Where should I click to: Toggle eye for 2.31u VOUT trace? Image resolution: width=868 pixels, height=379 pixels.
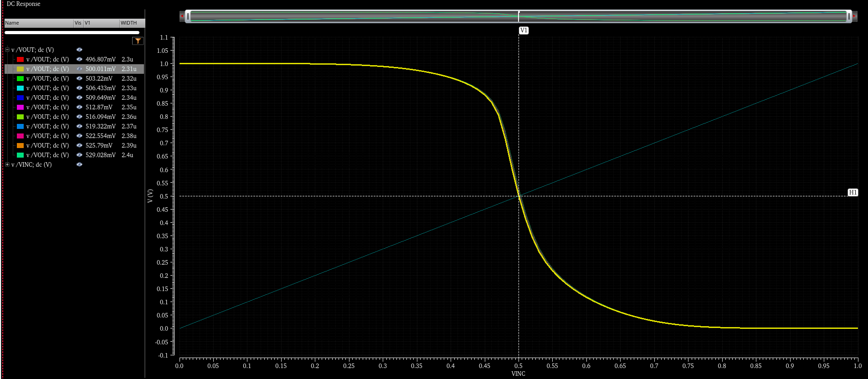click(x=79, y=69)
